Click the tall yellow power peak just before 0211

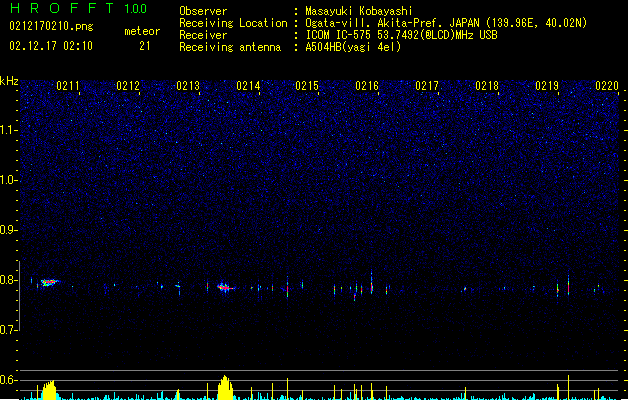pyautogui.click(x=49, y=390)
